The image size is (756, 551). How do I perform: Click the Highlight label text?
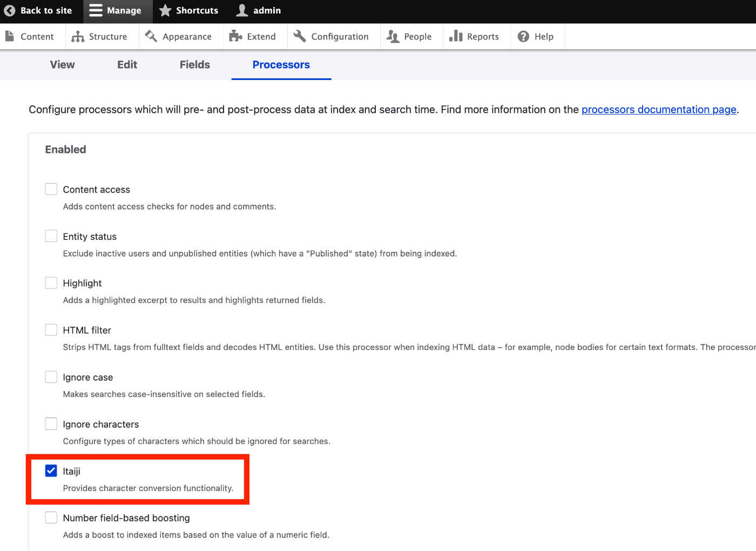(x=82, y=284)
